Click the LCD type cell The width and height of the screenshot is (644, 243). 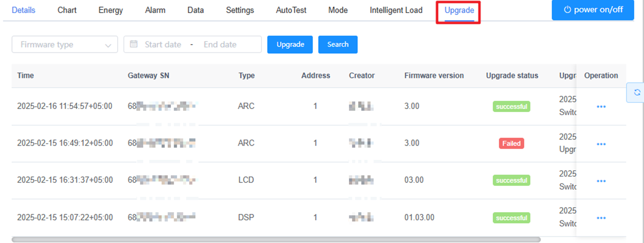pyautogui.click(x=246, y=180)
